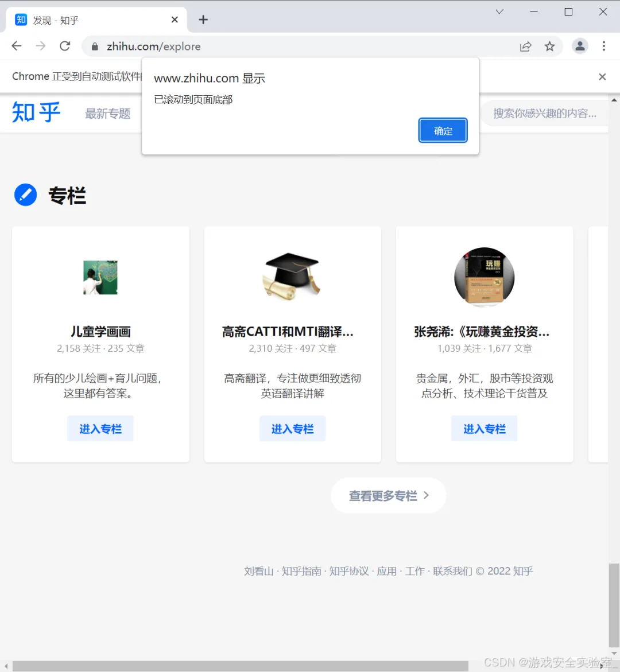Click 所有的少儿绘画+育儿问题 description text
This screenshot has width=620, height=672.
click(98, 386)
